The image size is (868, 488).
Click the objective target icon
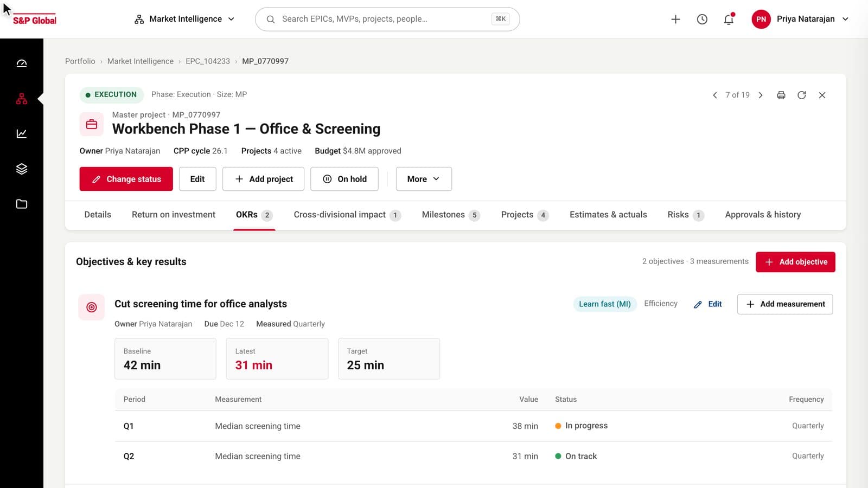coord(92,307)
